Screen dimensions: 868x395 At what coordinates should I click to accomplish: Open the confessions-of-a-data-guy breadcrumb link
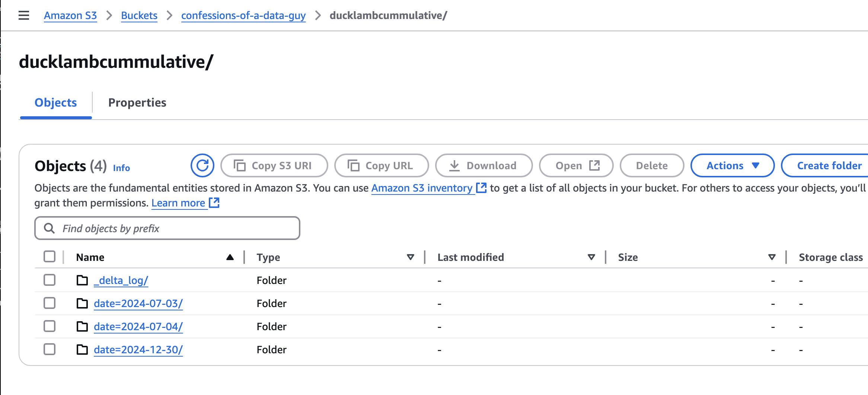[243, 15]
